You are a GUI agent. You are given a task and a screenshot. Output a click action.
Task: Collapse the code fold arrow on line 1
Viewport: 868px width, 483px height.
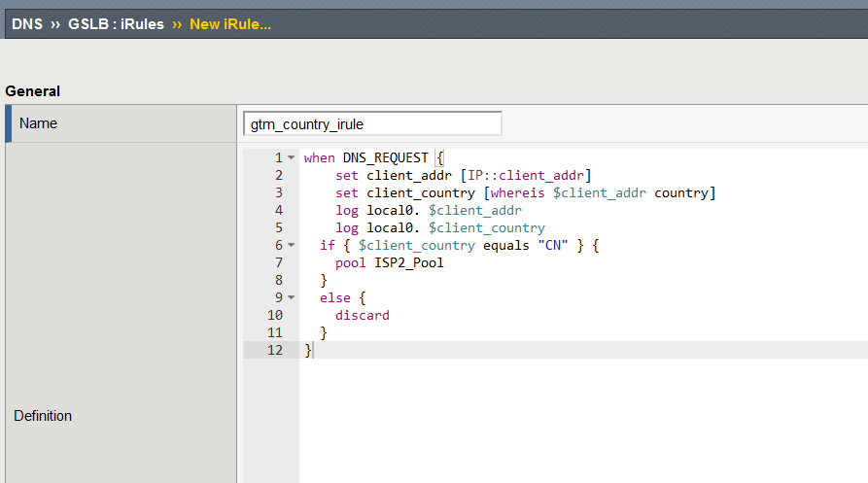292,157
